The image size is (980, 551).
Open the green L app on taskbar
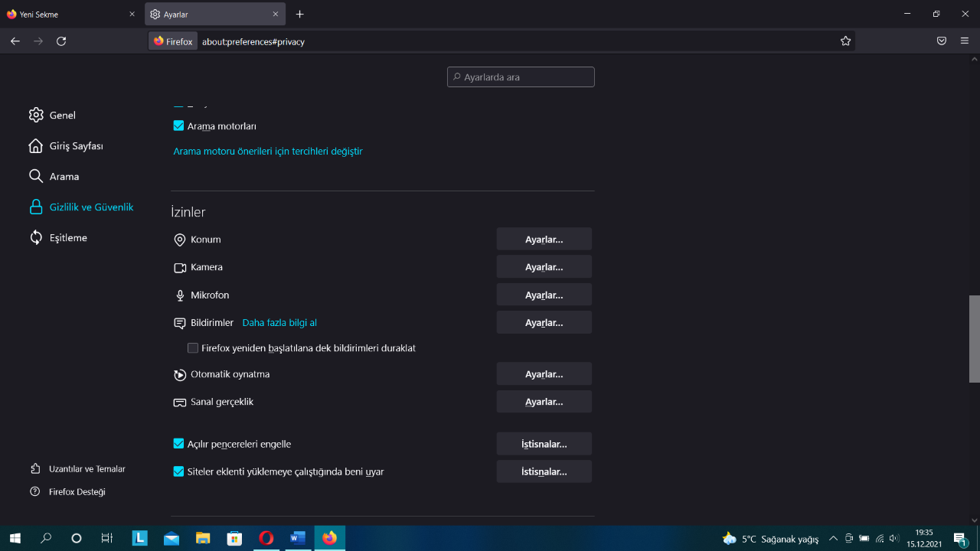coord(140,538)
